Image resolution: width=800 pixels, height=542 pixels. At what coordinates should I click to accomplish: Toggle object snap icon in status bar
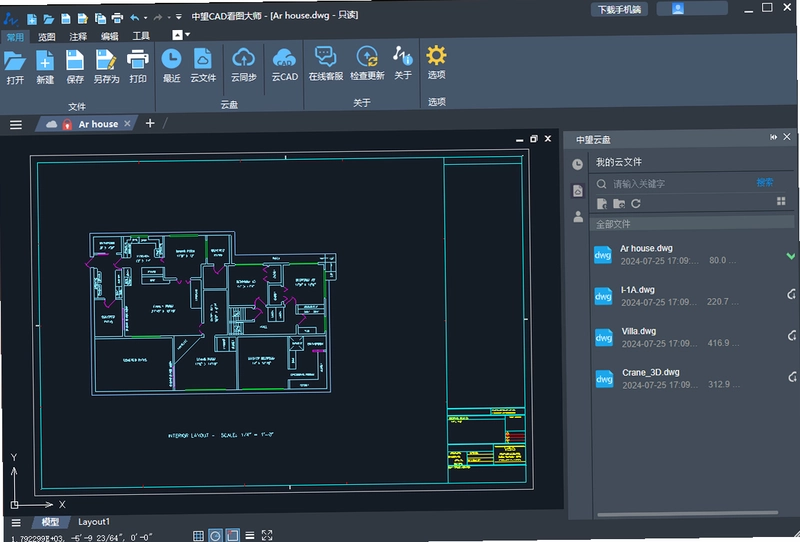tap(232, 535)
